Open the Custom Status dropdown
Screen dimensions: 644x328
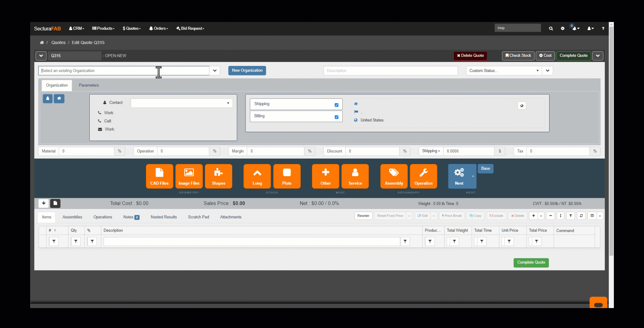point(503,71)
